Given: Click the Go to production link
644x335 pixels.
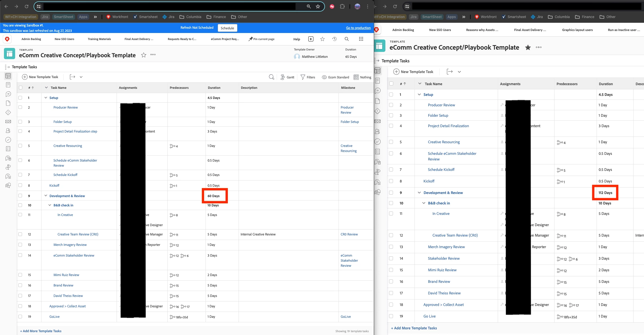Looking at the screenshot, I should pyautogui.click(x=358, y=28).
